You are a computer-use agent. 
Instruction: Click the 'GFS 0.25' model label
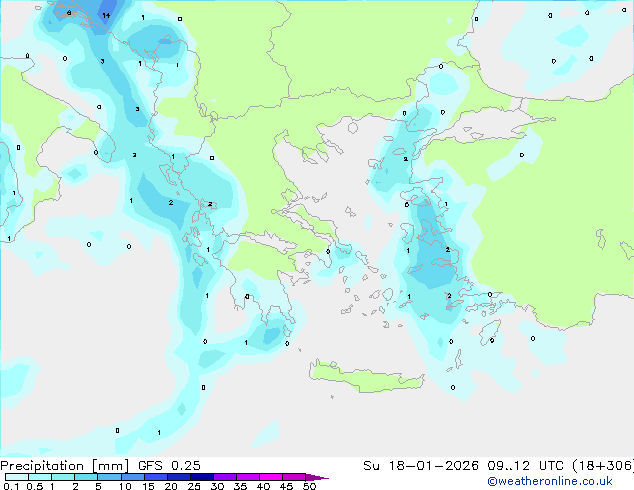coord(169,466)
